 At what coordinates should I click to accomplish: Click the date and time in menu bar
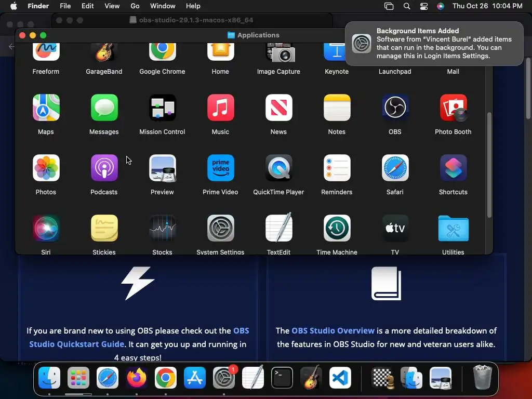pos(487,6)
